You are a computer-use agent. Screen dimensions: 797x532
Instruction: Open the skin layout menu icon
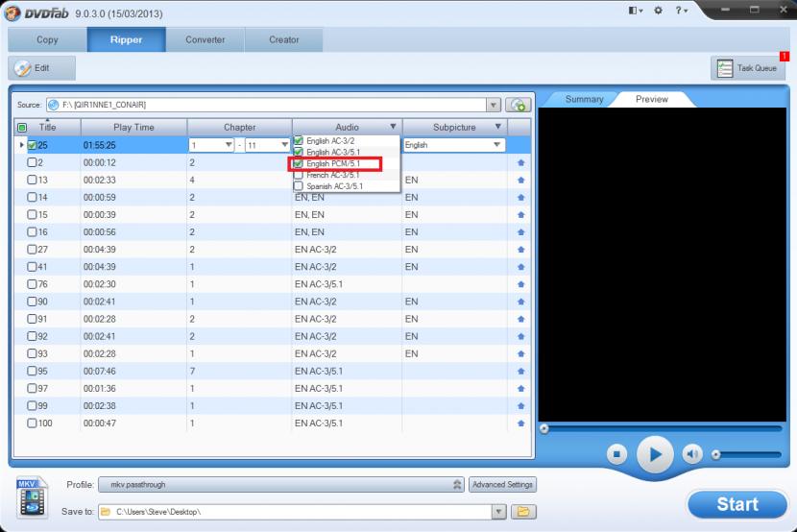click(x=636, y=11)
